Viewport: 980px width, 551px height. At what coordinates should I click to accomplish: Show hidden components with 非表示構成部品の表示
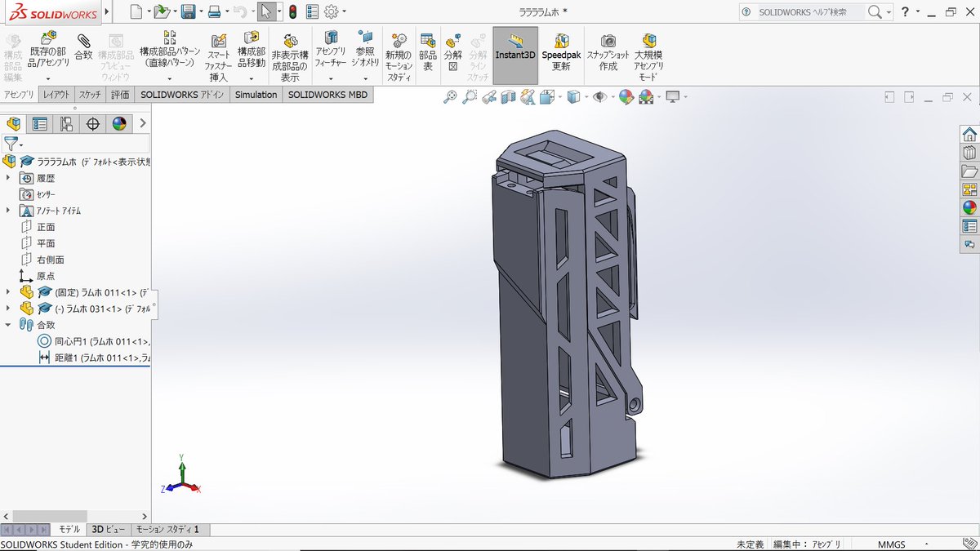coord(290,57)
